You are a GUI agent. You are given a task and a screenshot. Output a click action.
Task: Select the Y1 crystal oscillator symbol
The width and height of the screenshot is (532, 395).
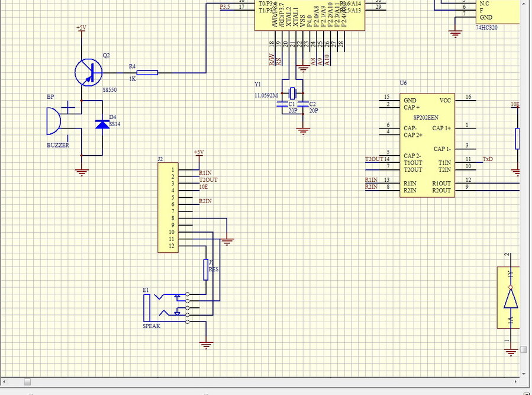pos(294,92)
